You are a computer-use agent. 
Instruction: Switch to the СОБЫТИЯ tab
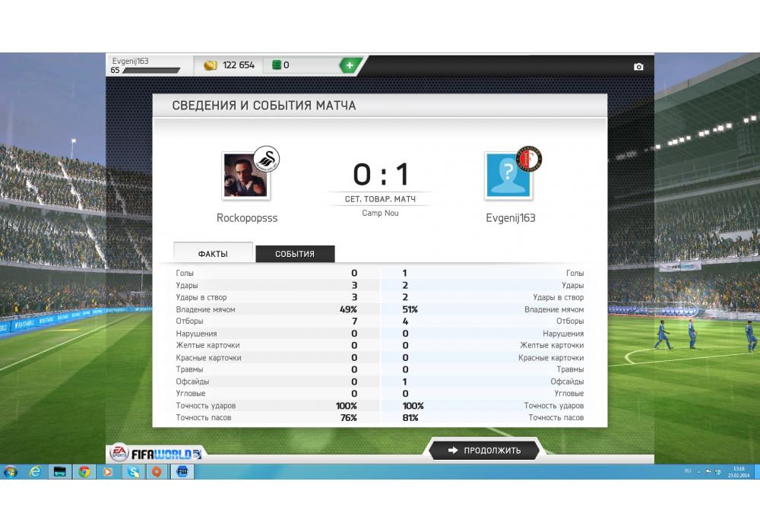click(x=295, y=254)
